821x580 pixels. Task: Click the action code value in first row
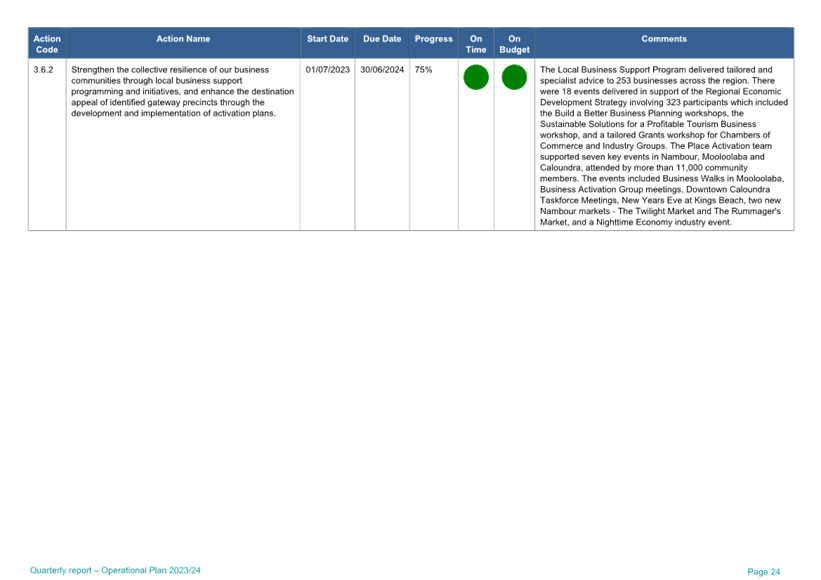pos(43,70)
